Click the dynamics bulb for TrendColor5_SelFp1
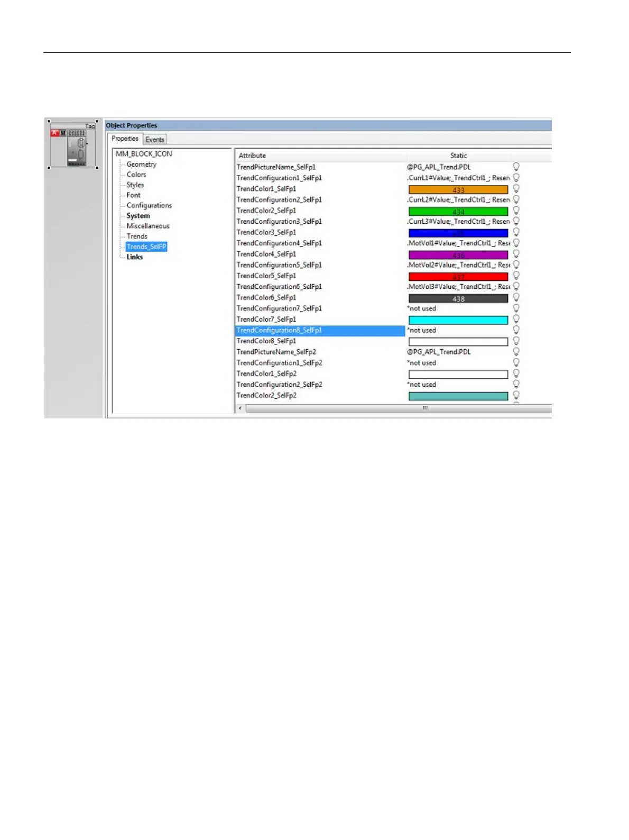Viewport: 629px width, 840px height. click(x=516, y=275)
